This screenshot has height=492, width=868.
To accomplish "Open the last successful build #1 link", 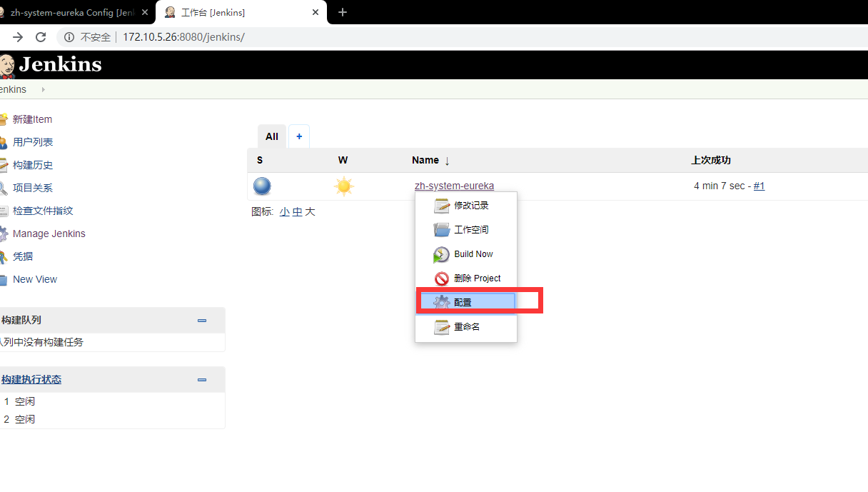I will coord(759,186).
